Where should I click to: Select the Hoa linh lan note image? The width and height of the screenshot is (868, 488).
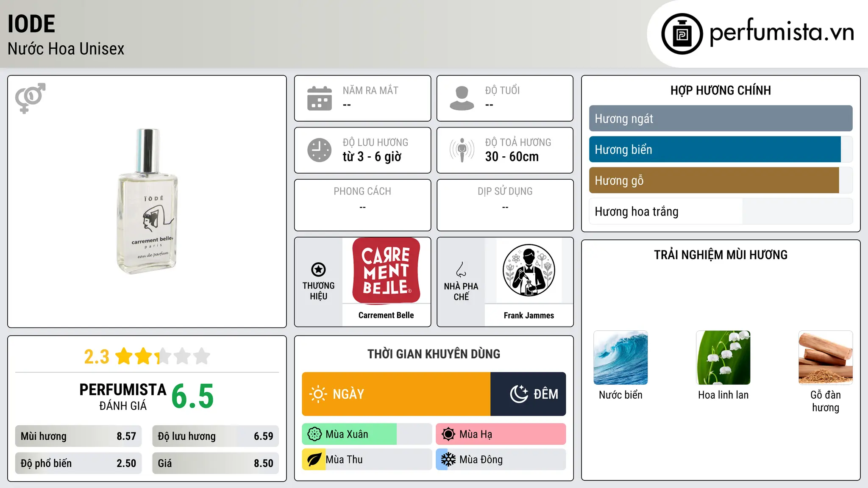(x=723, y=358)
